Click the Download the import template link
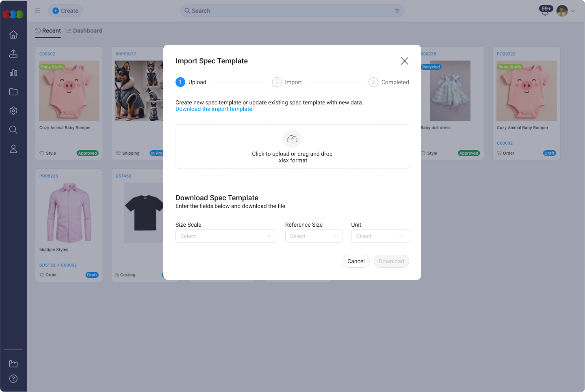Screen dimensions: 585x392 point(214,109)
